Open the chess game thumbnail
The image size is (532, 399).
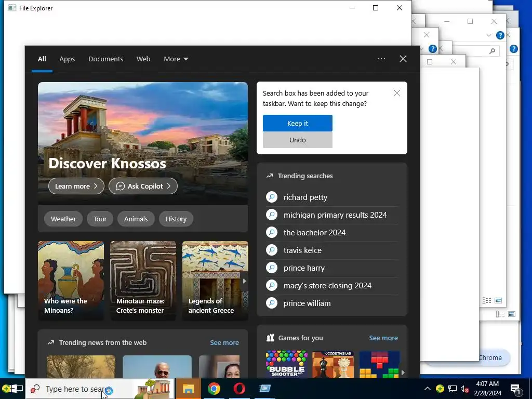[x=333, y=364]
